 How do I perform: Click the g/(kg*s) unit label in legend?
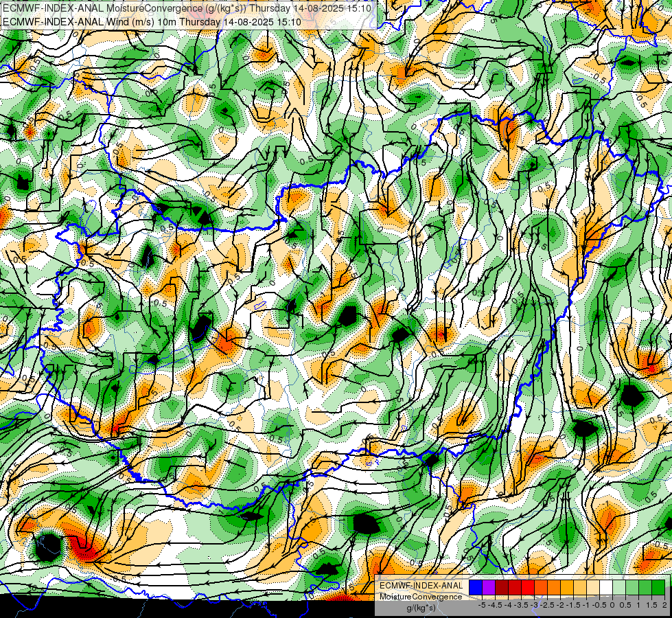click(x=421, y=608)
